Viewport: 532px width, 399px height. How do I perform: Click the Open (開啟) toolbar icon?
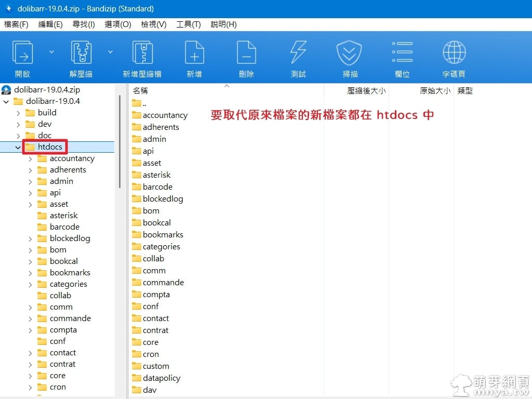click(x=22, y=53)
